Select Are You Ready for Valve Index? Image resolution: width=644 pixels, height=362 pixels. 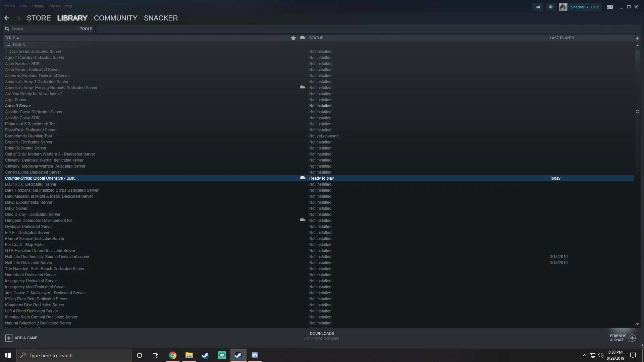click(x=33, y=94)
